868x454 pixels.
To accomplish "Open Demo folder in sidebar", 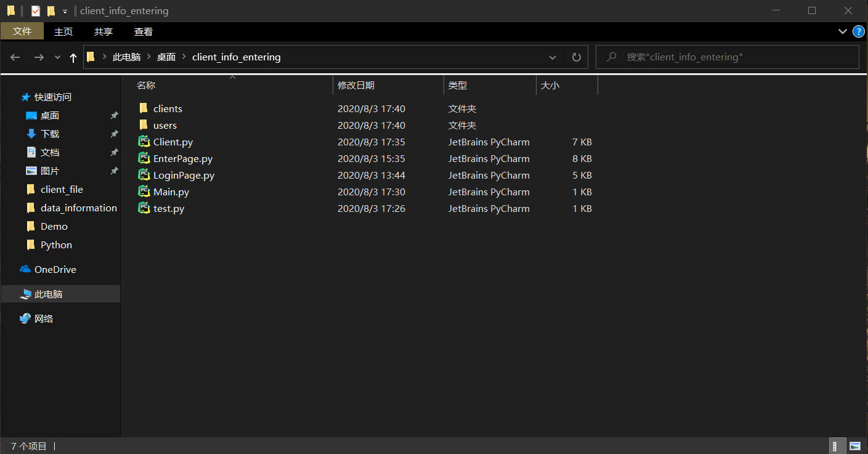I will point(54,226).
